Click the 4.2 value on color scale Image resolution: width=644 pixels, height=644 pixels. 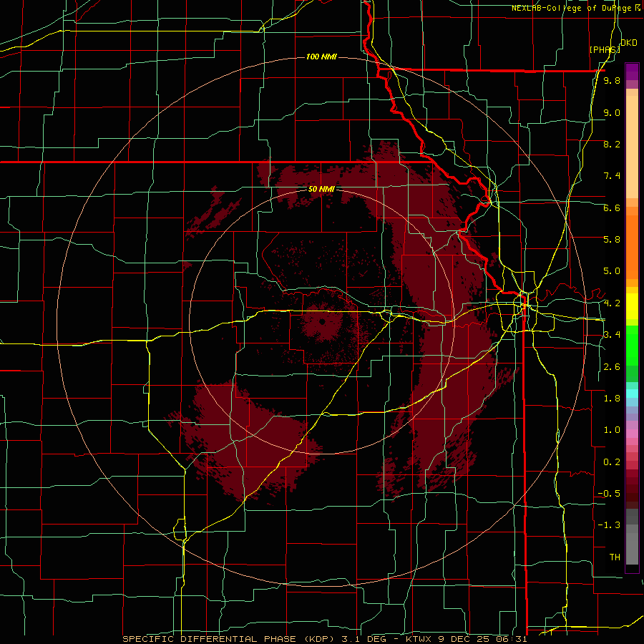point(612,303)
